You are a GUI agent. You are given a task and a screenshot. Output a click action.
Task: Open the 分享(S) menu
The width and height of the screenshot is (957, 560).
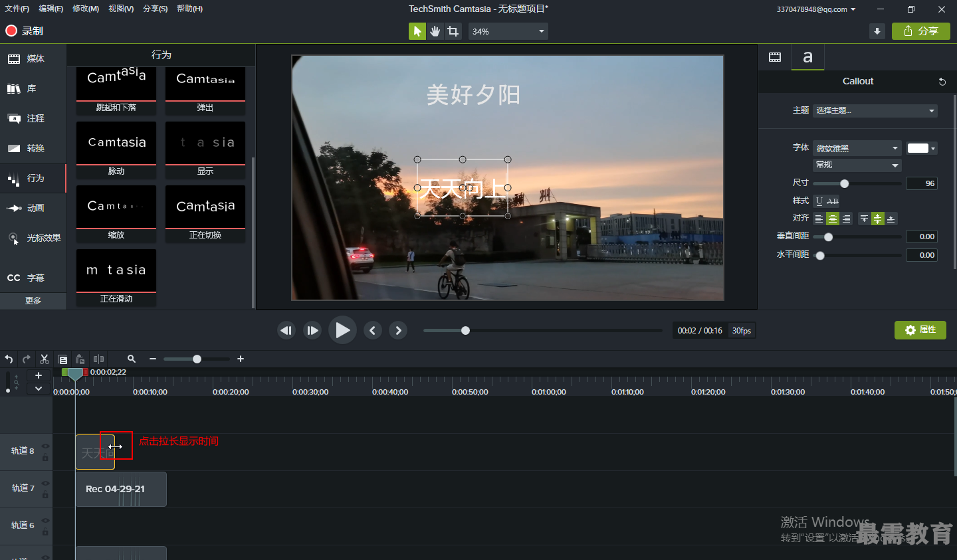click(156, 9)
